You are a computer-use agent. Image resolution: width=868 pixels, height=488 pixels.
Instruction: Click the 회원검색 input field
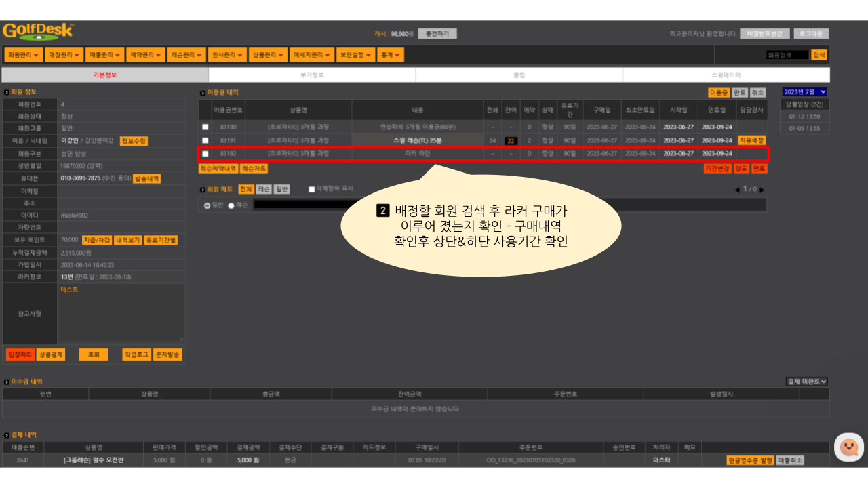[786, 55]
